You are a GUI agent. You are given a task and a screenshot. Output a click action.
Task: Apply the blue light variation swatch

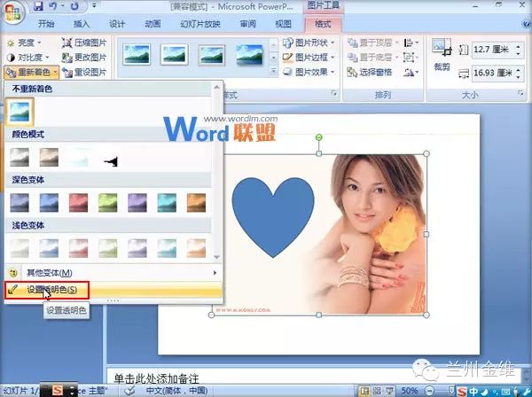49,248
